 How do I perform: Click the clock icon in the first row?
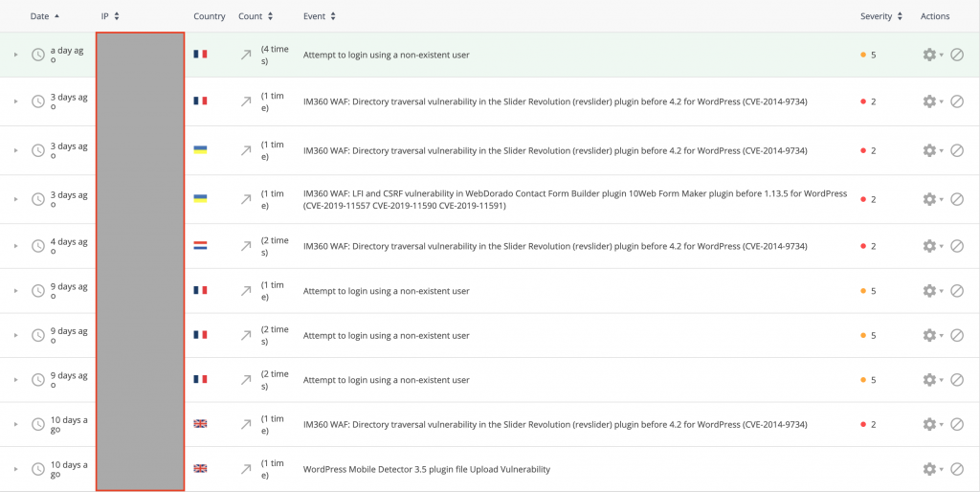click(38, 55)
